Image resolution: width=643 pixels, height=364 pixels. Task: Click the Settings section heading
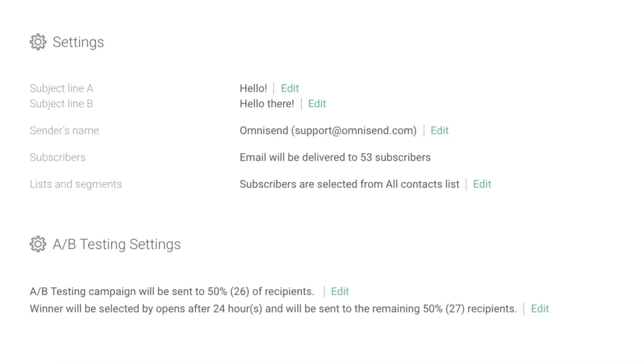coord(78,42)
